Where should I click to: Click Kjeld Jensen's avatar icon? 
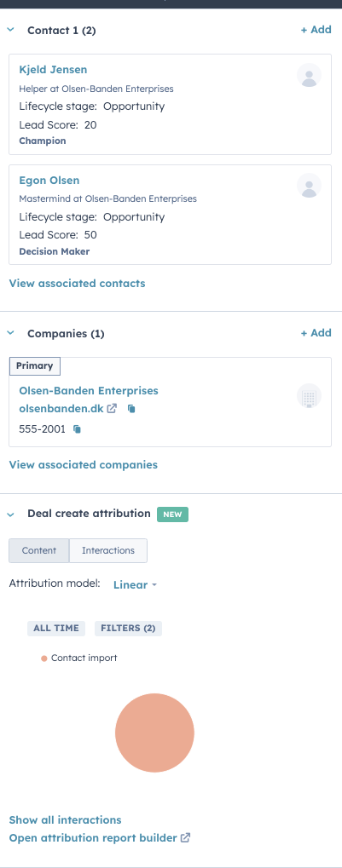(x=310, y=75)
